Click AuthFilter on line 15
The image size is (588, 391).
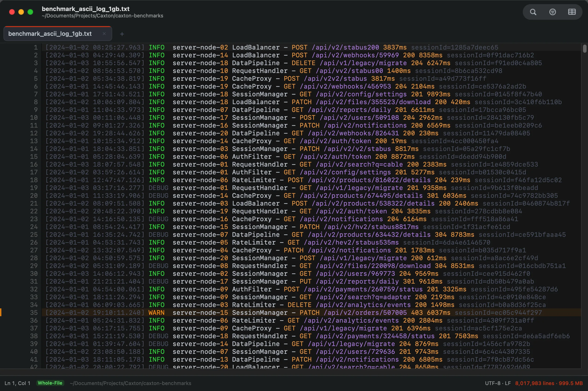pyautogui.click(x=252, y=156)
